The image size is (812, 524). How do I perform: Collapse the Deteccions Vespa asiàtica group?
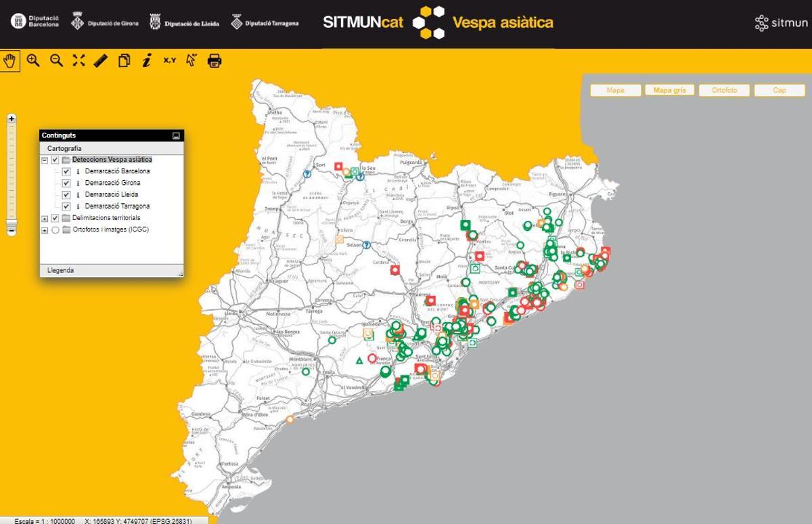point(44,159)
